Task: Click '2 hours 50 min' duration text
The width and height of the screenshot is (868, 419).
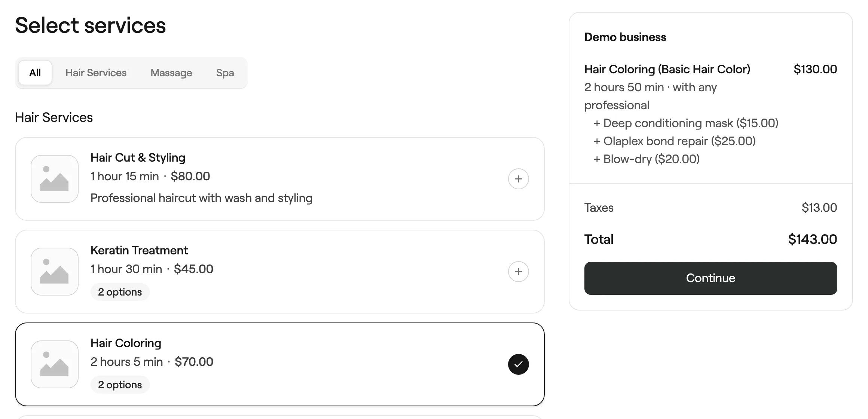Action: pos(624,87)
